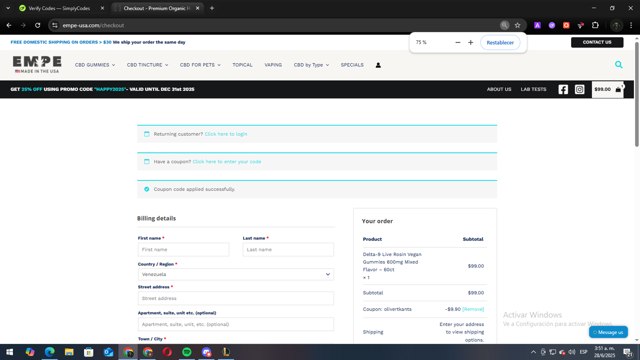This screenshot has width=640, height=360.
Task: Open File Explorer from the taskbar
Action: pyautogui.click(x=69, y=352)
